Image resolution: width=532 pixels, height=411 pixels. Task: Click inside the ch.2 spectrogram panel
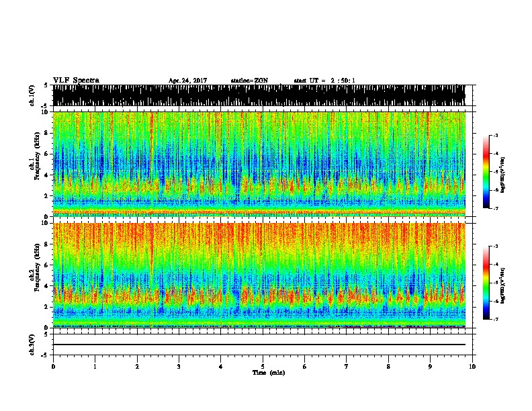coord(259,275)
